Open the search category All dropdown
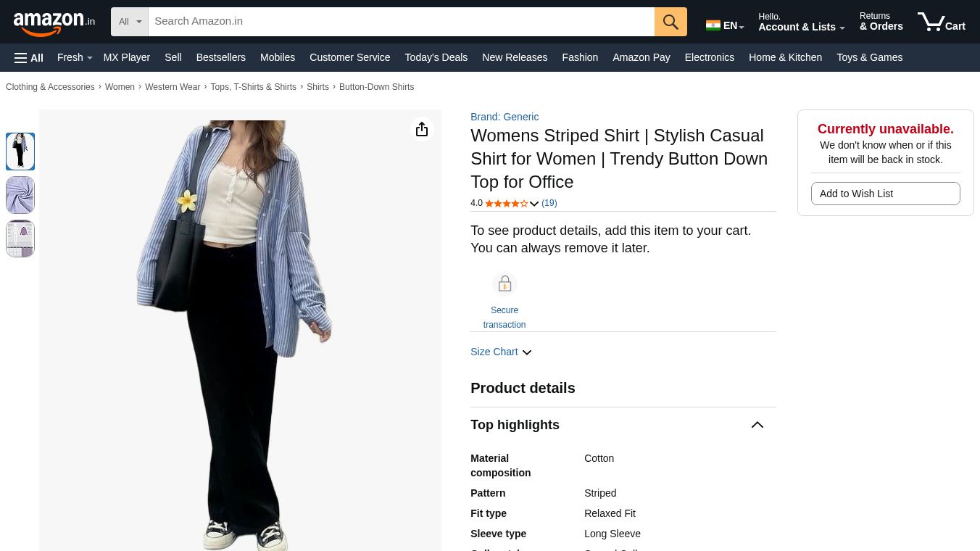 click(x=130, y=22)
